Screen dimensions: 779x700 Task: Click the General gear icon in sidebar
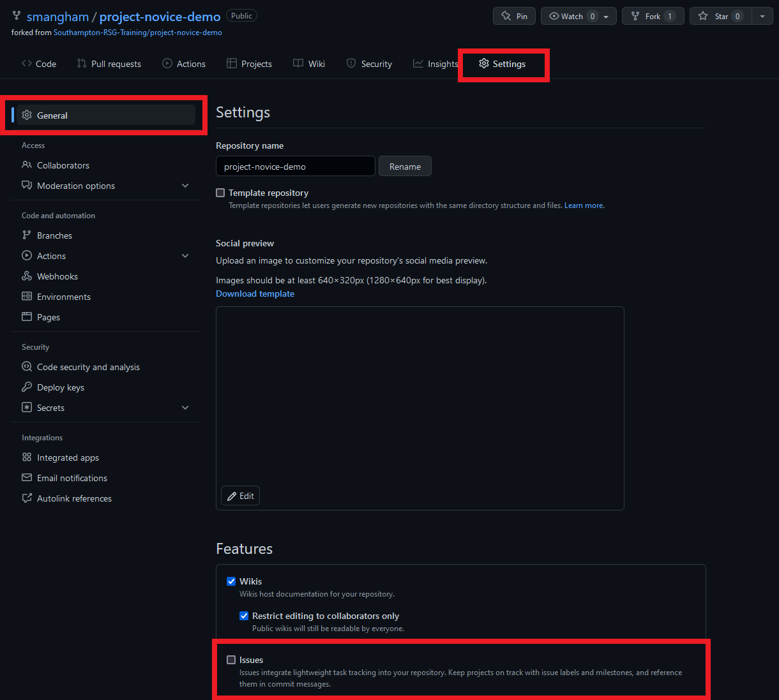[27, 115]
